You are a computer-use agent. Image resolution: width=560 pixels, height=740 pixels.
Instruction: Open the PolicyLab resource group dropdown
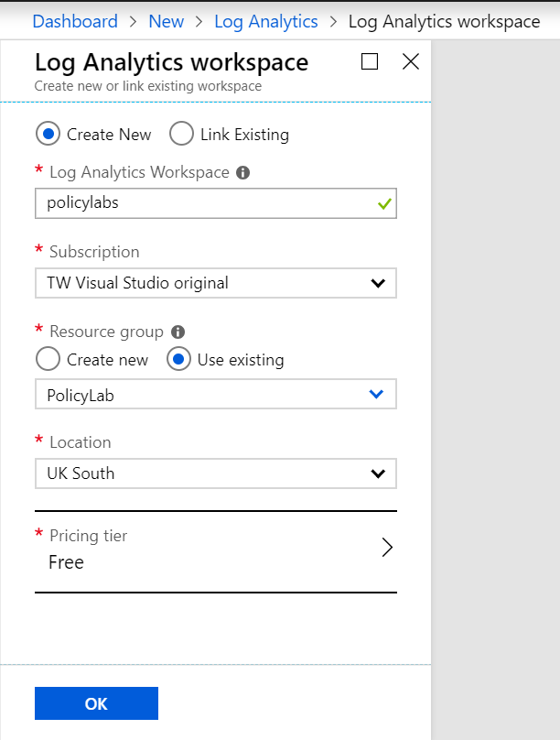(x=215, y=394)
